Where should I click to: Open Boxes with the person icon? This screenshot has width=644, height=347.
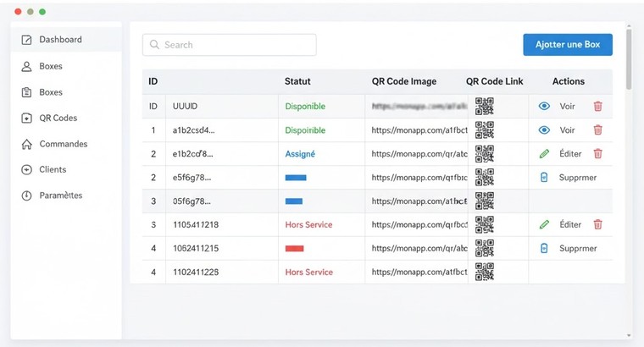click(x=50, y=66)
